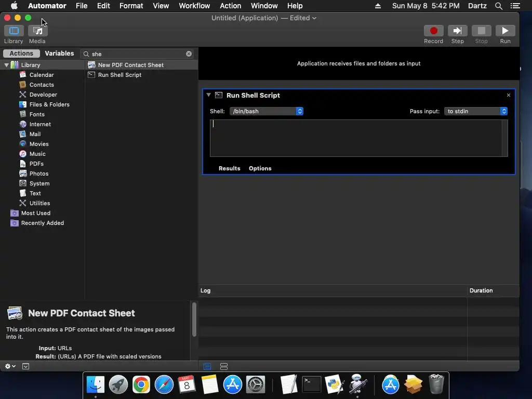Select System category in Library
Viewport: 532px width, 399px height.
point(39,183)
